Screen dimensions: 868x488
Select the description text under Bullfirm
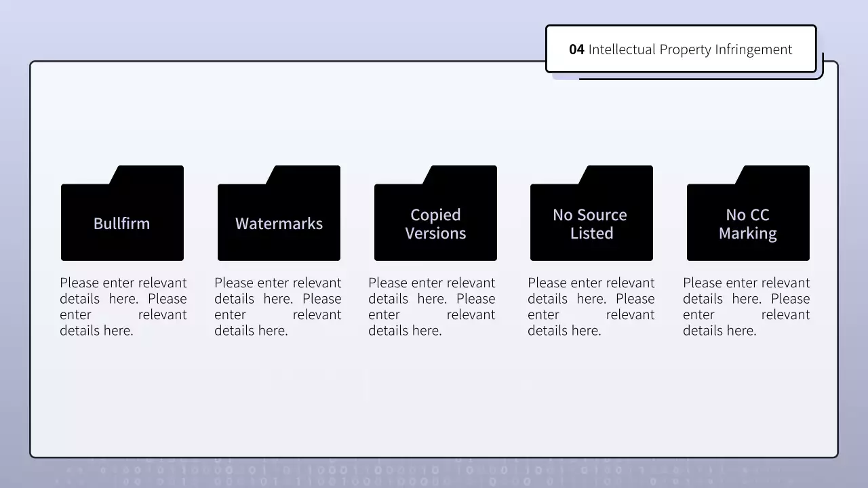(x=123, y=306)
